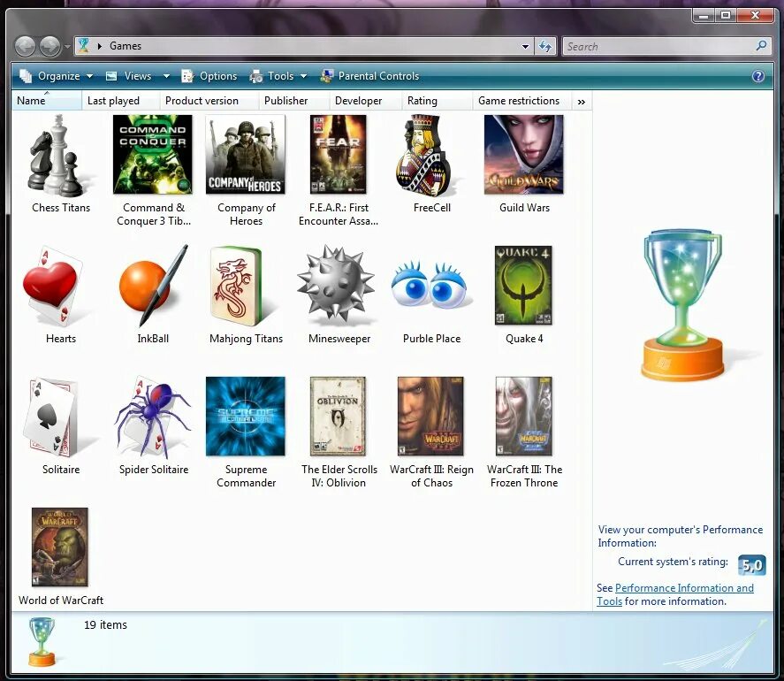Click the F.E.A.R. First Encounter icon
This screenshot has height=681, width=784.
click(338, 155)
